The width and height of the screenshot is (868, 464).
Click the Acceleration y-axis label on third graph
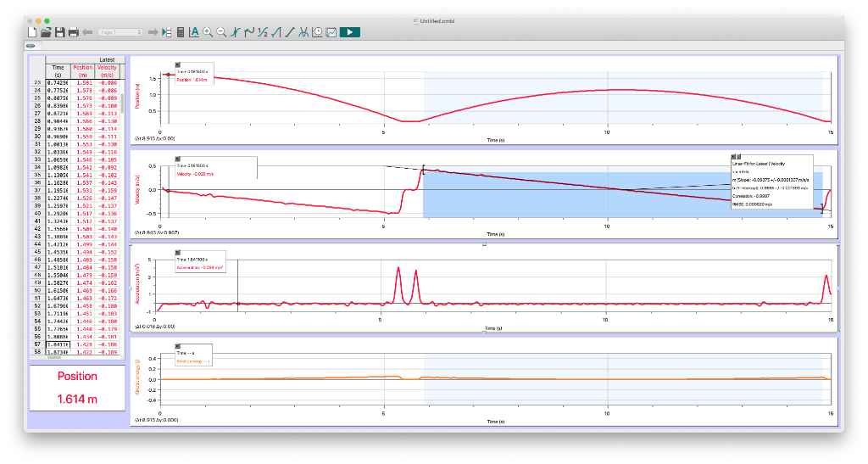137,283
